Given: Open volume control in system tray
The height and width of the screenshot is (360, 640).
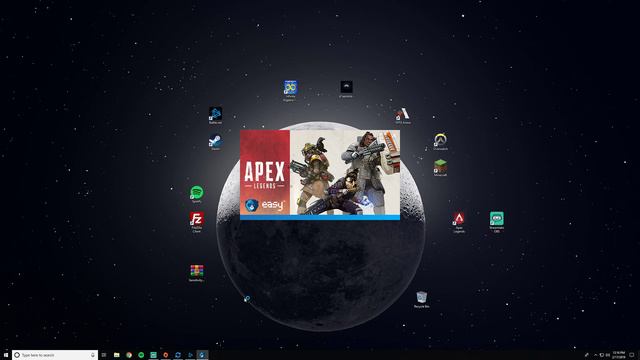Looking at the screenshot, I should 607,355.
